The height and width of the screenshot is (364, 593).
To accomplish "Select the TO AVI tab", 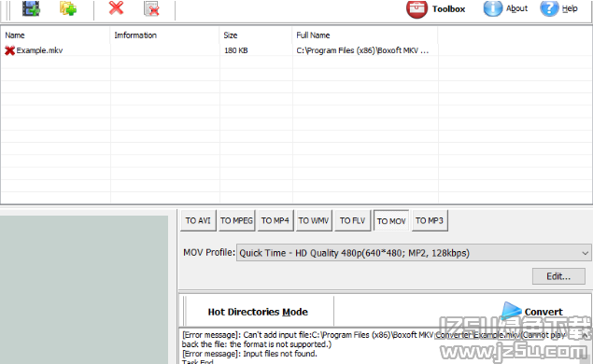I will point(198,221).
